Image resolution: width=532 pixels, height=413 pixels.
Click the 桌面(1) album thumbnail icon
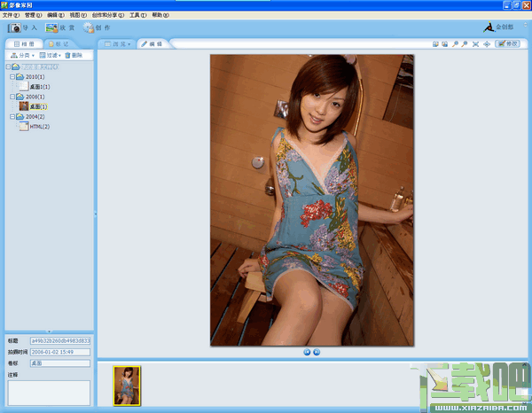pyautogui.click(x=24, y=106)
